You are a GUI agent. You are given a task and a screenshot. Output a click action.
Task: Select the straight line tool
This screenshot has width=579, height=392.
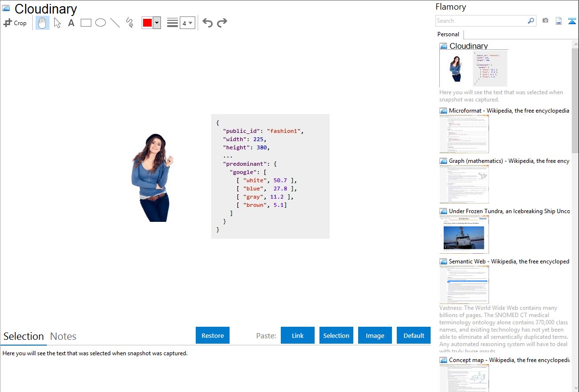point(115,23)
